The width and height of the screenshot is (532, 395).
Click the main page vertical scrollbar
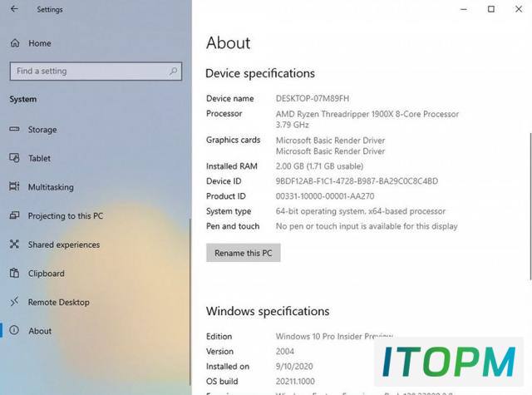[530, 206]
